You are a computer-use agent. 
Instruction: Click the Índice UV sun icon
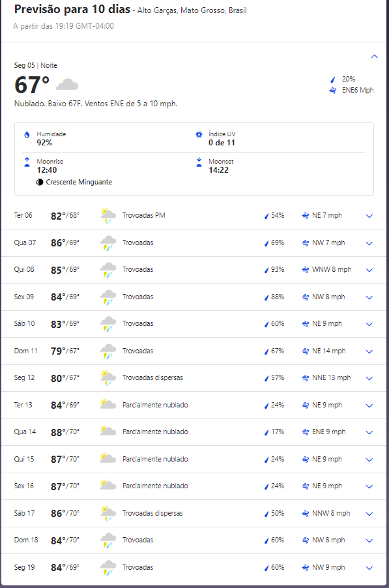pyautogui.click(x=199, y=134)
